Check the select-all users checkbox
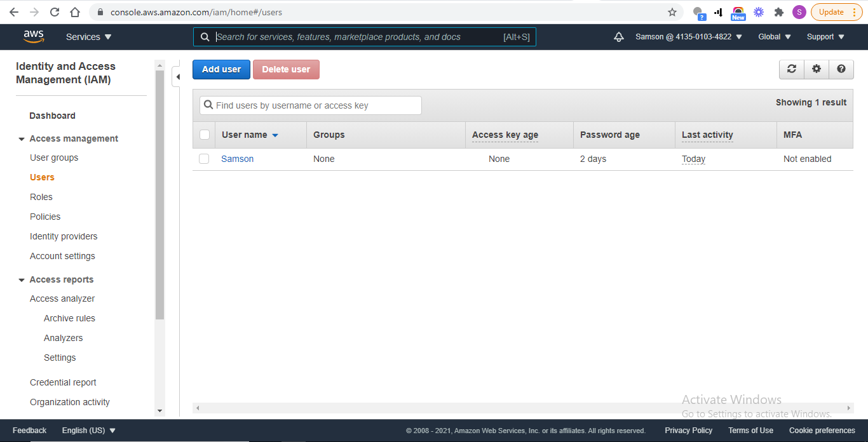This screenshot has width=868, height=442. (205, 135)
